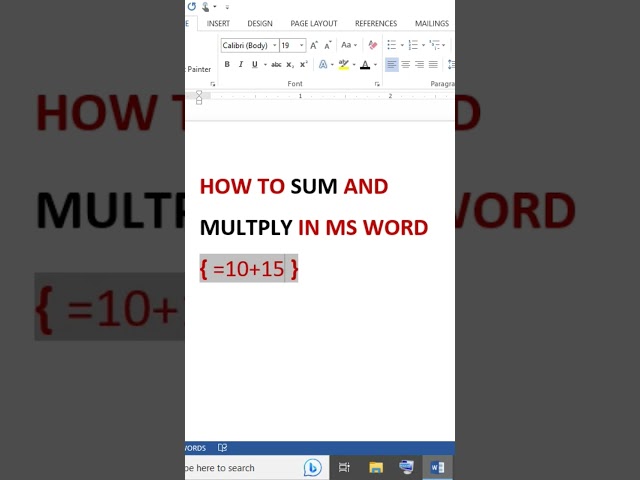
Task: Select Justify paragraph alignment
Action: 433,64
